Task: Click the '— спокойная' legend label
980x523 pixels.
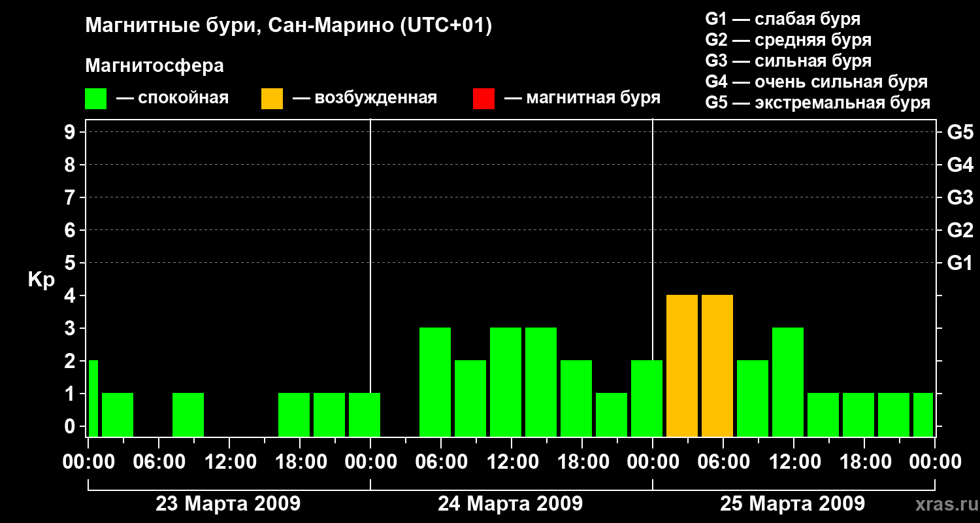Action: [172, 99]
